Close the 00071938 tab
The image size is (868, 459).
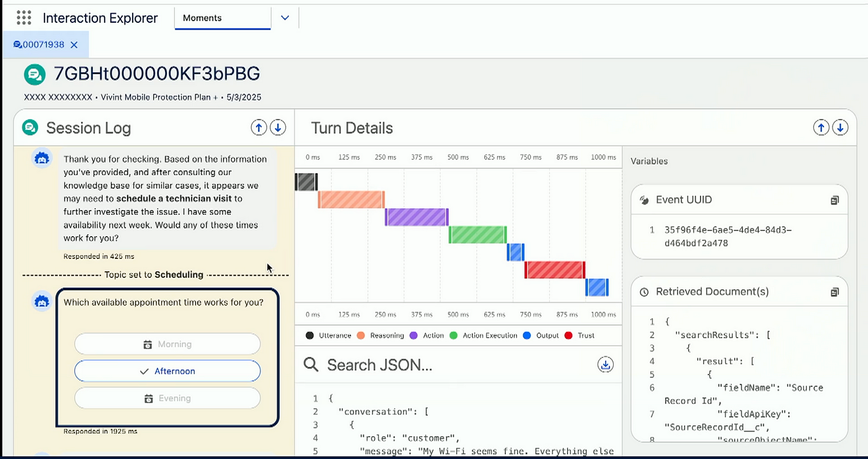pos(74,45)
